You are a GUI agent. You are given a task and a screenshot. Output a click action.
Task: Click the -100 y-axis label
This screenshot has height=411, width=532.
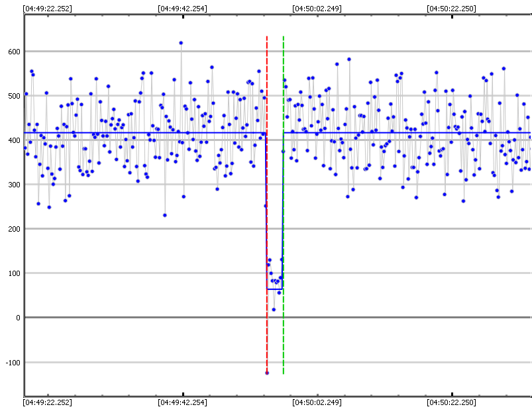tap(13, 363)
